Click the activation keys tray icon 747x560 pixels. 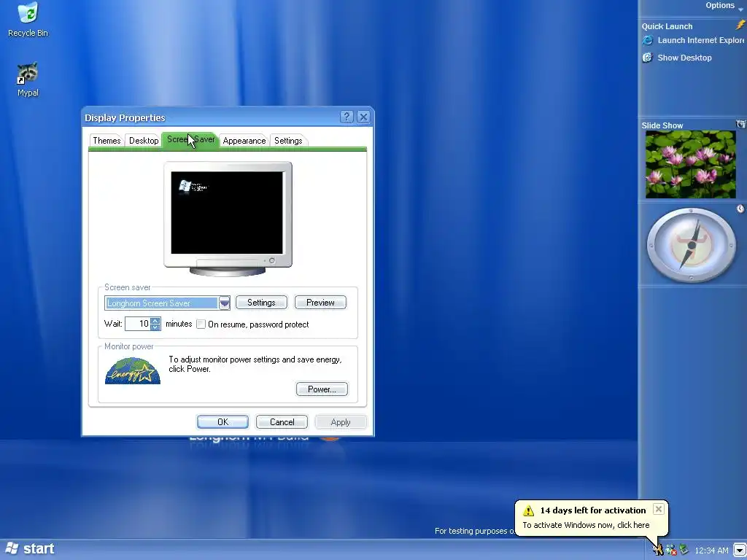click(x=659, y=550)
